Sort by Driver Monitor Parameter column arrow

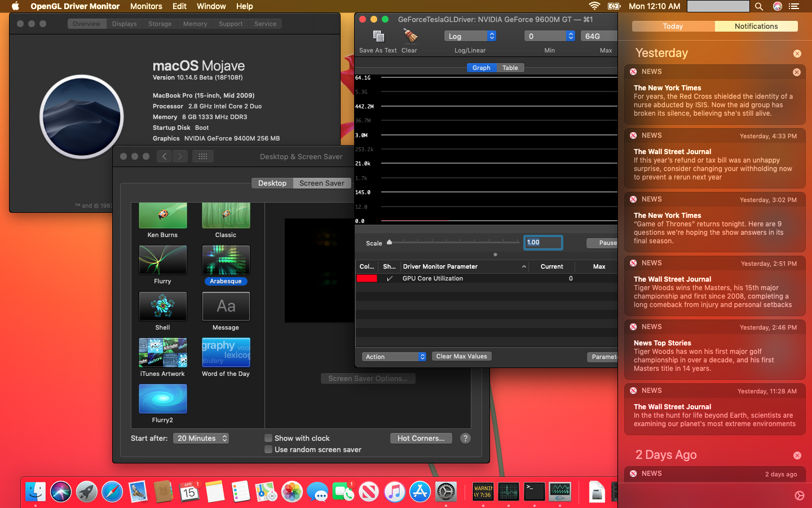tap(524, 266)
